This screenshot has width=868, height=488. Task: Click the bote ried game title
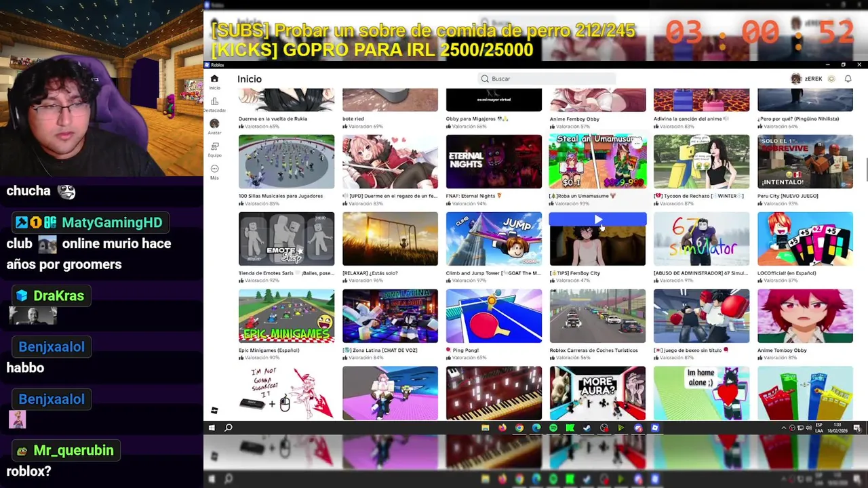click(353, 119)
